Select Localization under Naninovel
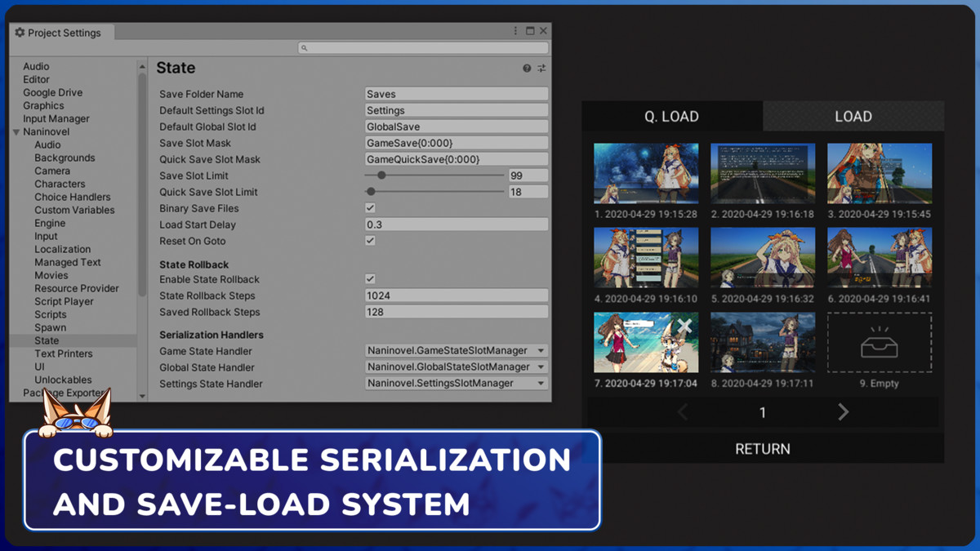The width and height of the screenshot is (980, 551). [62, 249]
